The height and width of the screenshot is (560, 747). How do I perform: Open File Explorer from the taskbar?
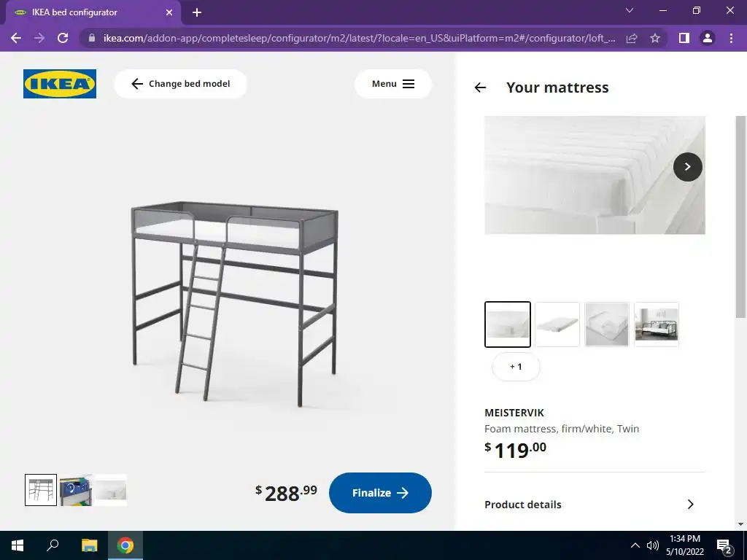[x=89, y=545]
